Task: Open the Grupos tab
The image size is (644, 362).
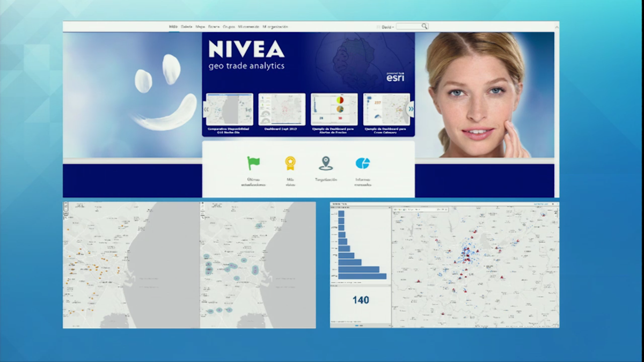Action: point(229,27)
